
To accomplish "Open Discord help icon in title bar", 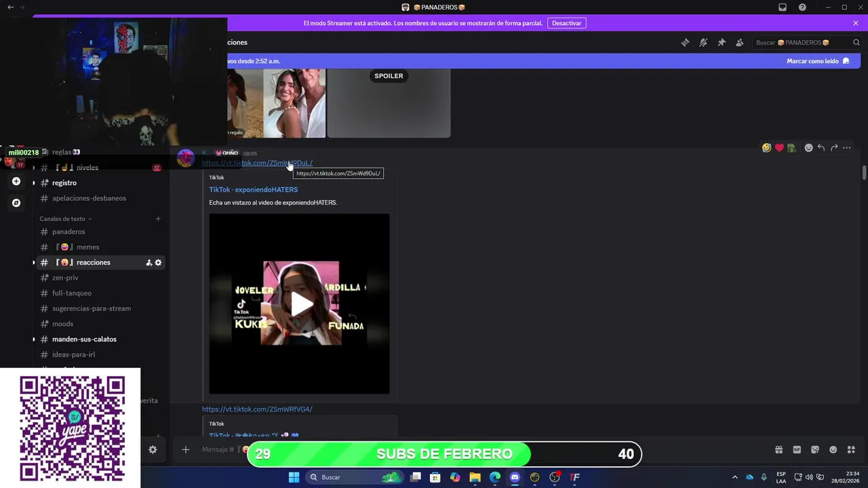I will click(x=802, y=7).
